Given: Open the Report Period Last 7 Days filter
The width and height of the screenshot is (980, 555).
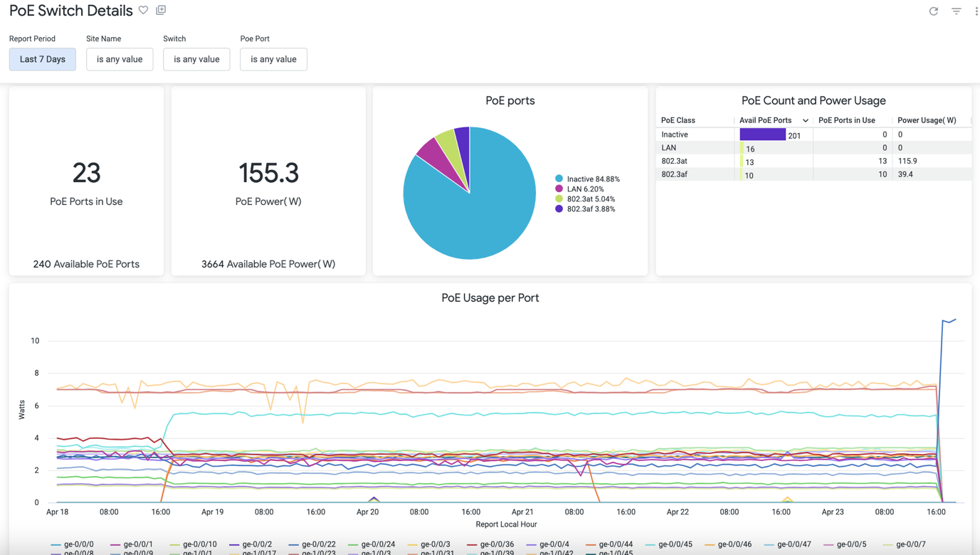Looking at the screenshot, I should (x=43, y=59).
